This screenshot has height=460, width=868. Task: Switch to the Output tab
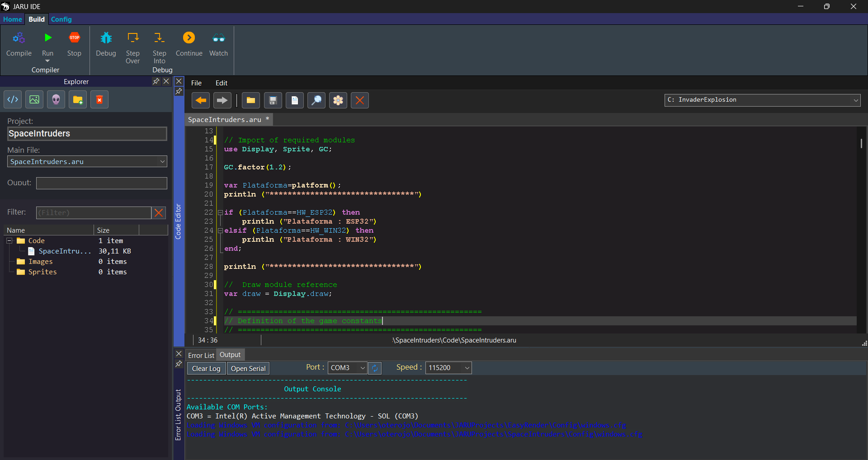click(x=230, y=355)
